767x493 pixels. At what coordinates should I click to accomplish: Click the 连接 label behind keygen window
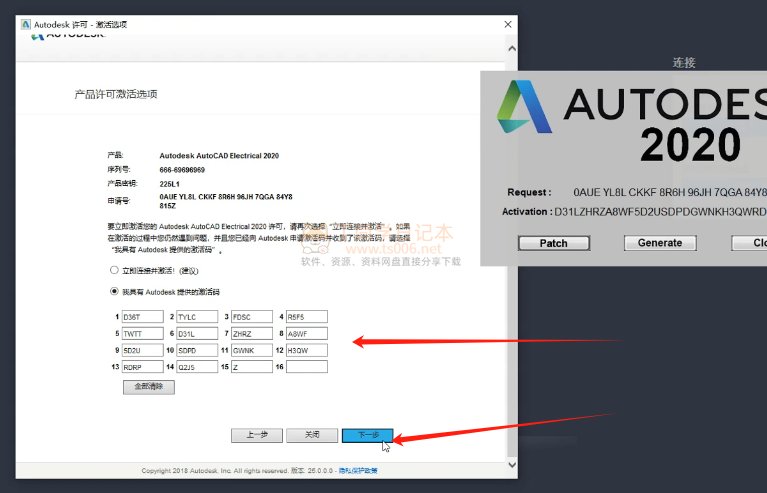pyautogui.click(x=684, y=63)
